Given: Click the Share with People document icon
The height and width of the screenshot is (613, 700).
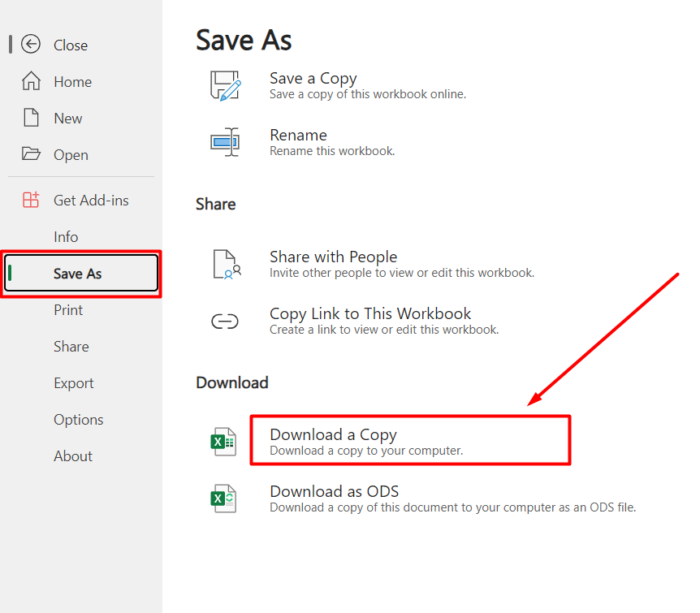Looking at the screenshot, I should pos(227,265).
